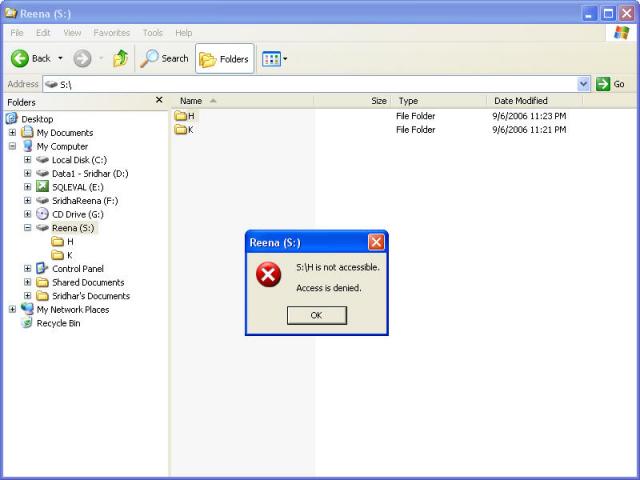The image size is (640, 480).
Task: Click the Reena (S:) drive icon
Action: pyautogui.click(x=42, y=228)
